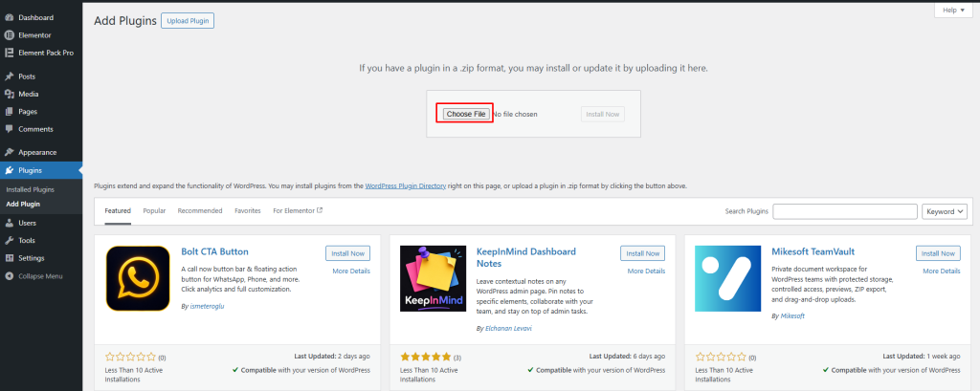Click the Media icon in sidebar

(9, 94)
